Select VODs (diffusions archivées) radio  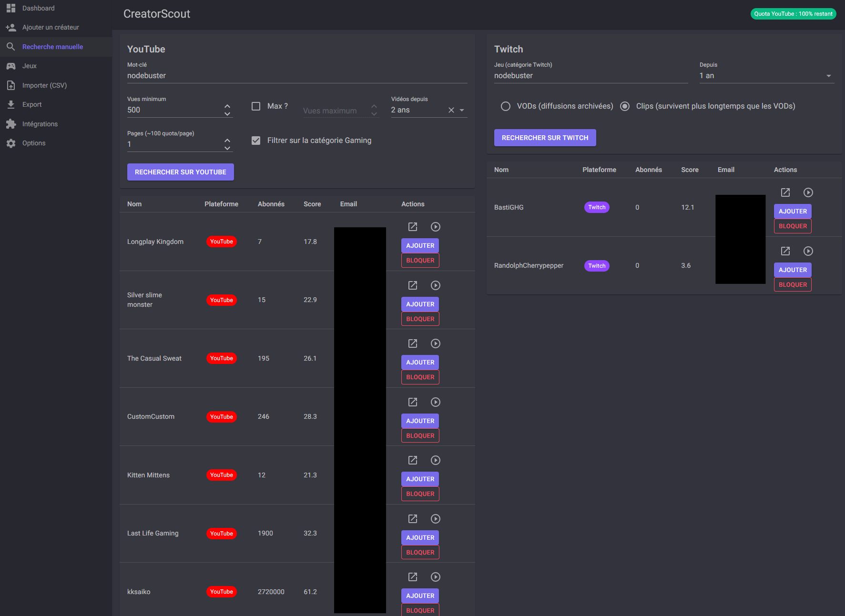[506, 106]
